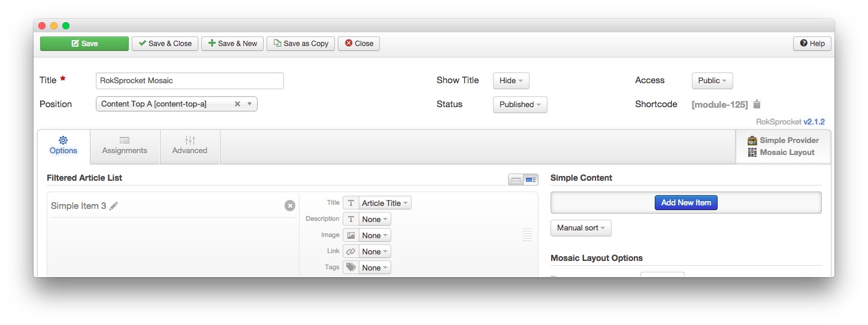Screen dimensions: 868x325
Task: Click the image icon in Image row
Action: 351,235
